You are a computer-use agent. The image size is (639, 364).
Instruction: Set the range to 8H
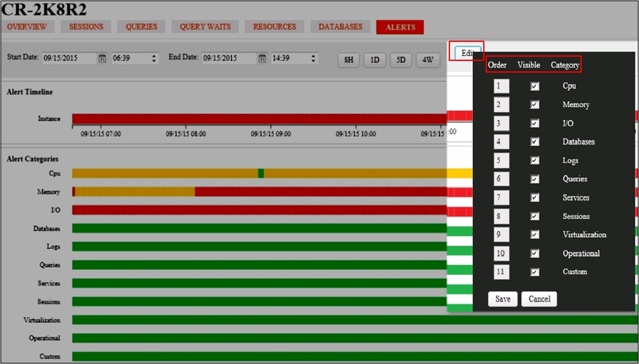click(349, 60)
